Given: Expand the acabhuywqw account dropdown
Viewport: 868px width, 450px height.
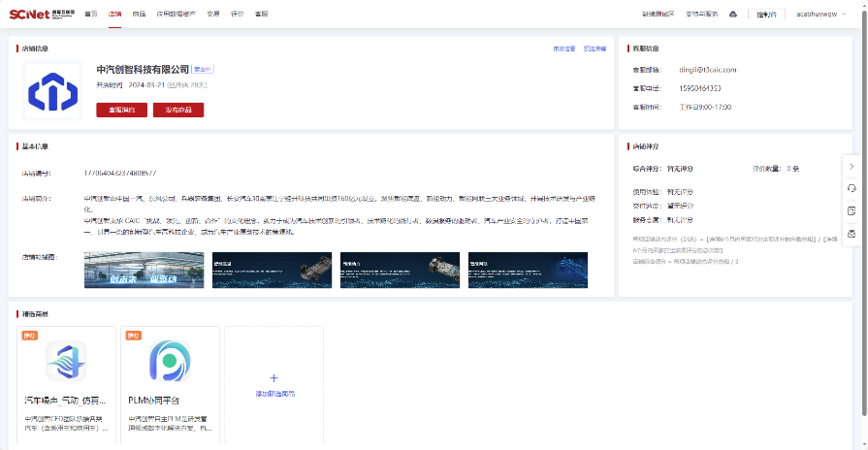Looking at the screenshot, I should click(820, 15).
